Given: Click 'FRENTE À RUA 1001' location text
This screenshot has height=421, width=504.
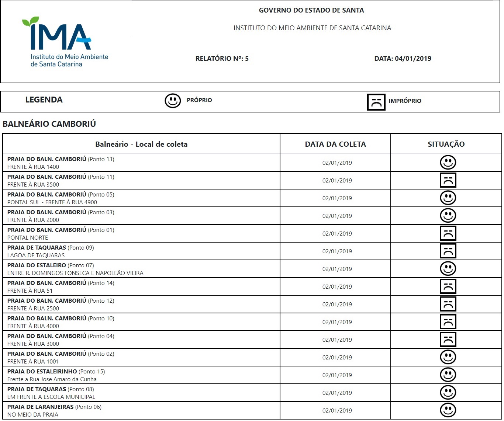Looking at the screenshot, I should [33, 361].
